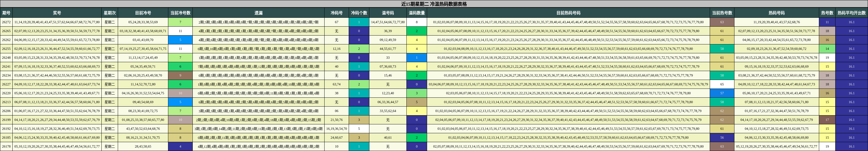Select cold numbers 03,41,43,69,70

click(143, 40)
